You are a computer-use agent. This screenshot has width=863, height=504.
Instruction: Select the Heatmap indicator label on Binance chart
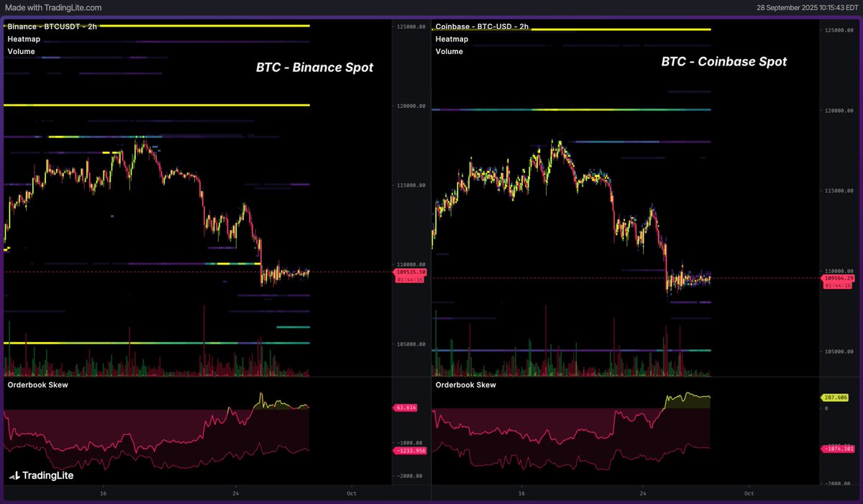pos(23,39)
